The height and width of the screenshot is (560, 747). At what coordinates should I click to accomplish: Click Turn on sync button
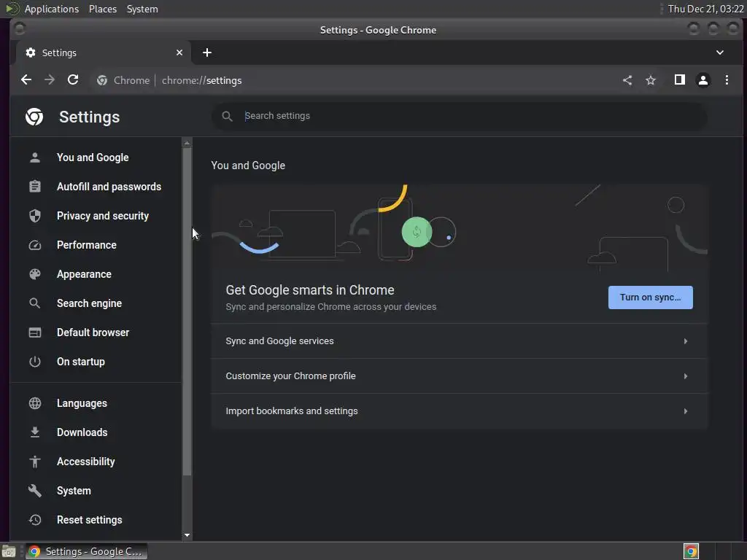[x=650, y=297]
